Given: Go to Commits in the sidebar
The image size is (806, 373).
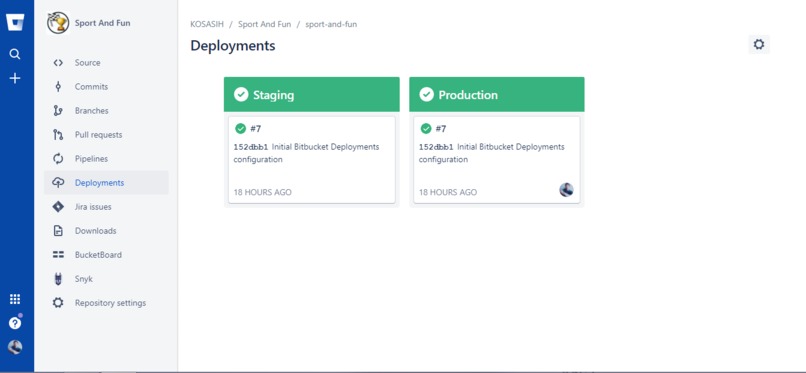Looking at the screenshot, I should pos(106,87).
